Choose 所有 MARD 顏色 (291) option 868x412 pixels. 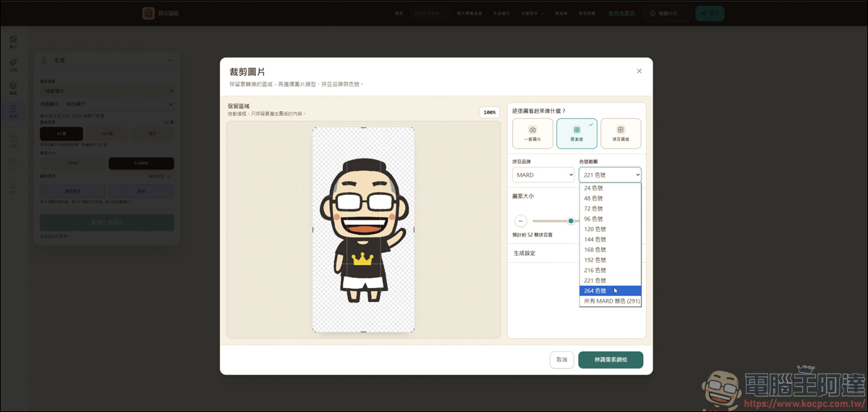point(610,300)
